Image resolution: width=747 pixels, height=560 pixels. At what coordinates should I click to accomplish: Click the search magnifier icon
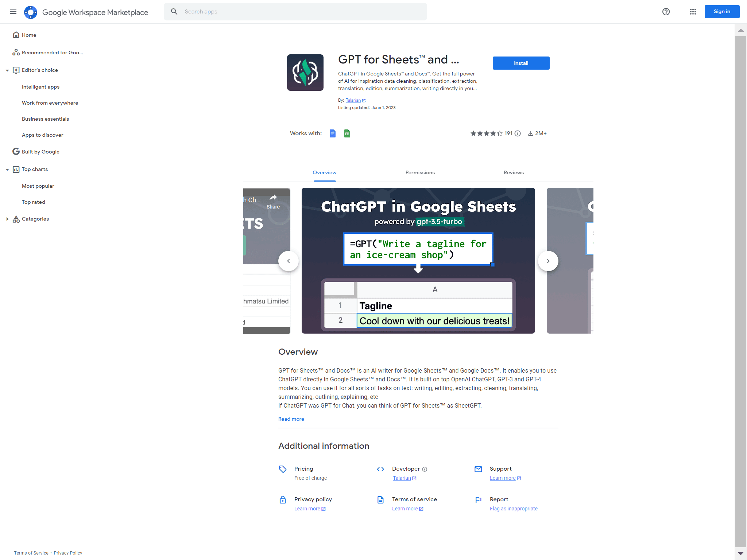coord(174,12)
